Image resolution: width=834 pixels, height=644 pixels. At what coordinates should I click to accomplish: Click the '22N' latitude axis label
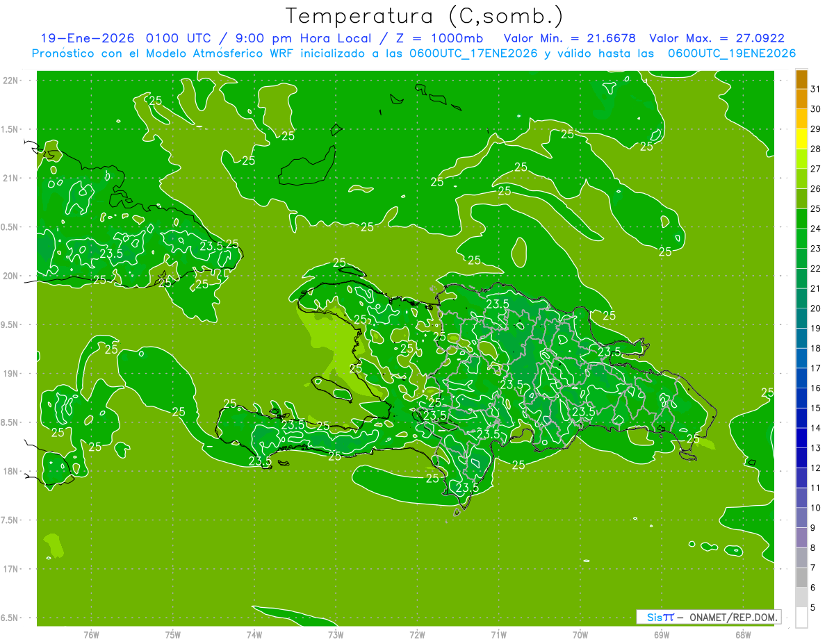point(10,81)
